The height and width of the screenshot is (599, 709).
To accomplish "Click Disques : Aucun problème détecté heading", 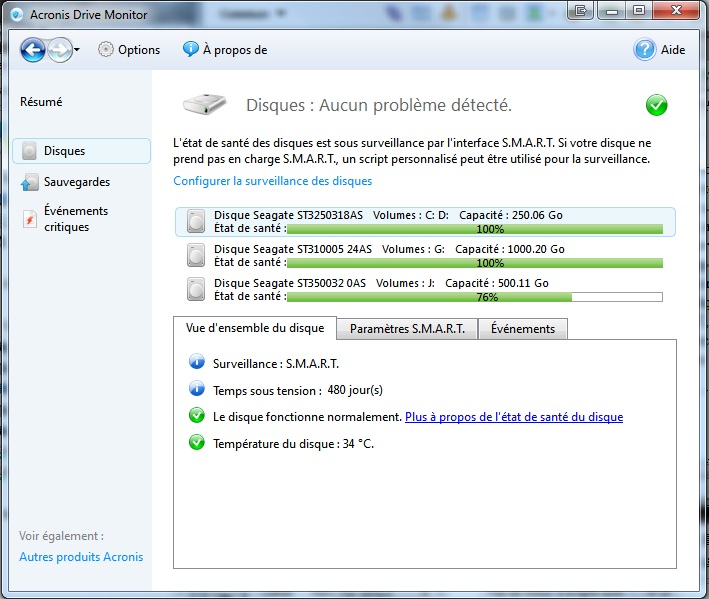I will (x=379, y=105).
